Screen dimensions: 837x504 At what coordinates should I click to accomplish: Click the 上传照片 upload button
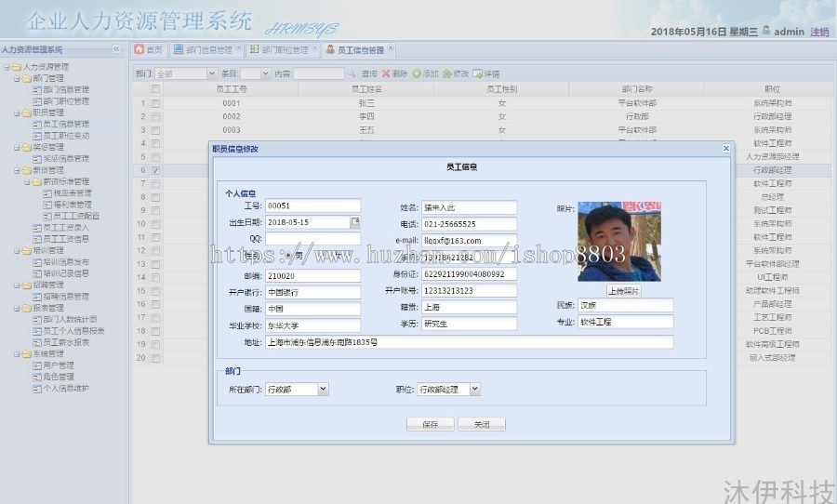click(624, 291)
